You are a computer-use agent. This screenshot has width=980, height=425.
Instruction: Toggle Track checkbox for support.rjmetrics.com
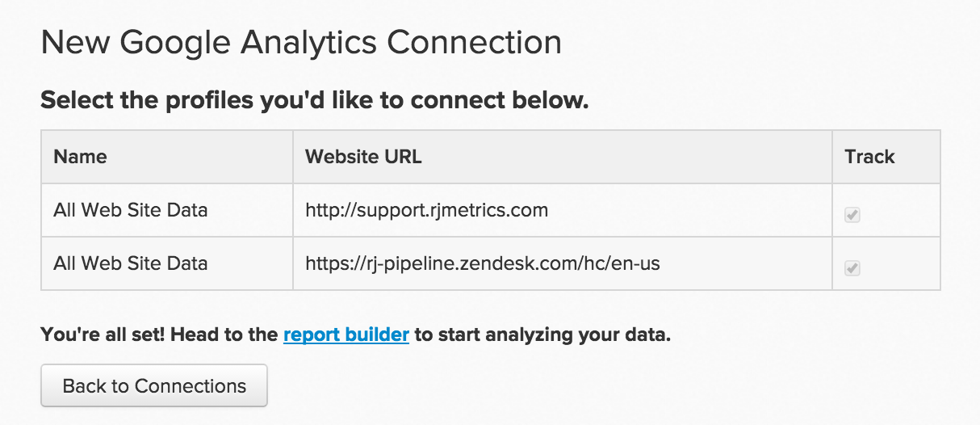tap(852, 215)
